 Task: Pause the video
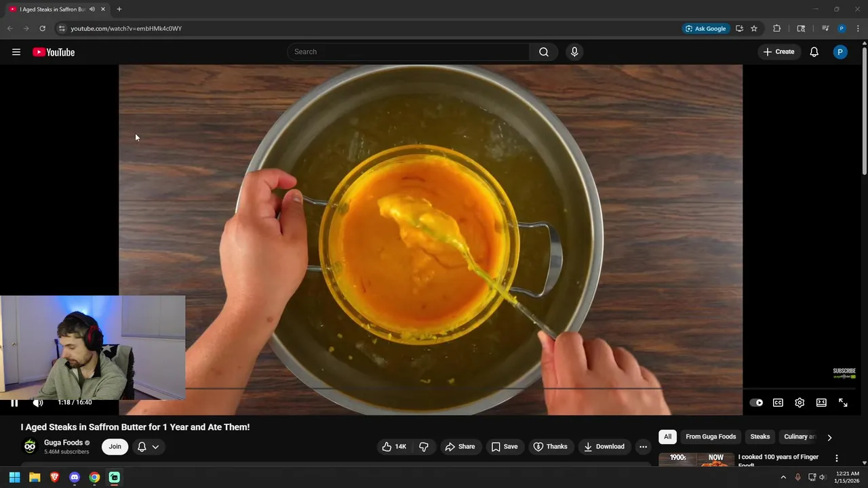click(14, 403)
